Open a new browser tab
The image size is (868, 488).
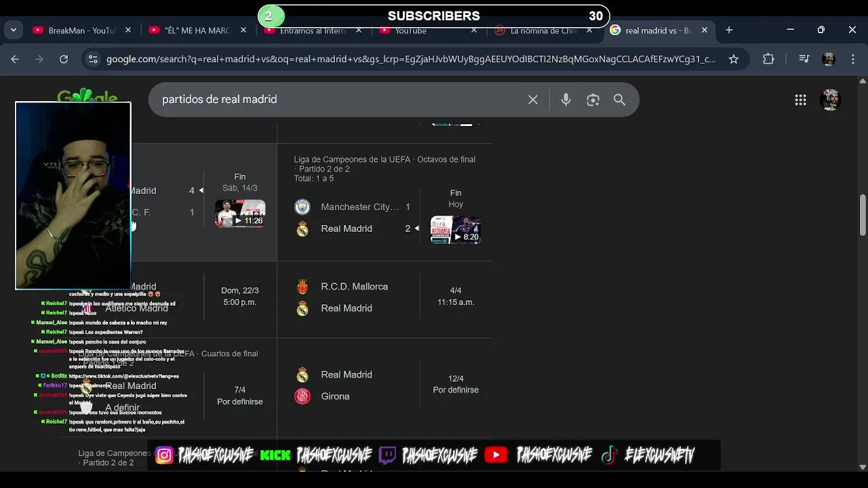[x=729, y=30]
